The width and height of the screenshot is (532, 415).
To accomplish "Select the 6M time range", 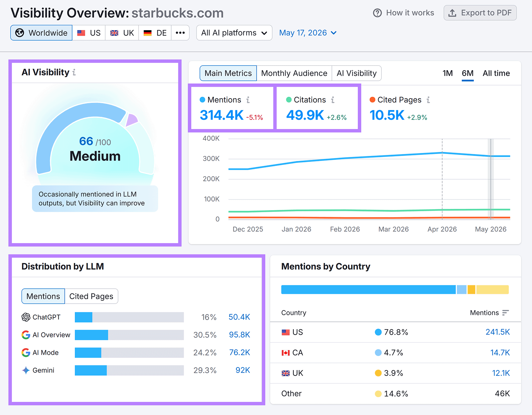I will click(x=467, y=73).
